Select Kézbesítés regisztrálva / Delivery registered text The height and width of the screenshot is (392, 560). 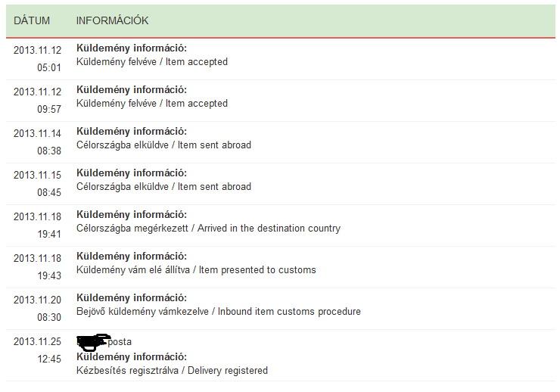[x=172, y=371]
